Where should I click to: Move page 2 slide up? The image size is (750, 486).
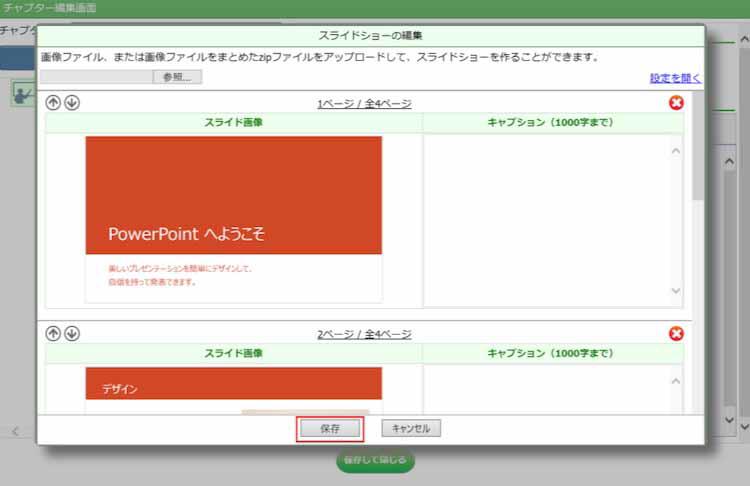coord(53,333)
